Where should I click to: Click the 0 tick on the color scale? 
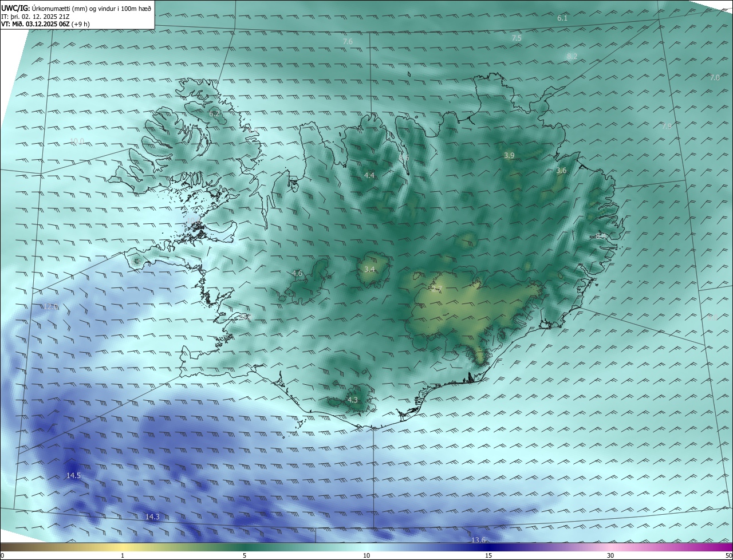coord(2,555)
